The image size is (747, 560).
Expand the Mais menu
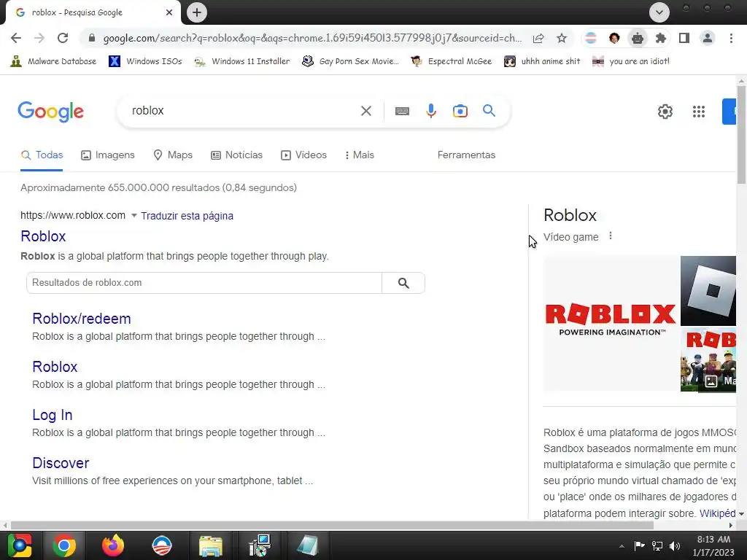coord(360,155)
